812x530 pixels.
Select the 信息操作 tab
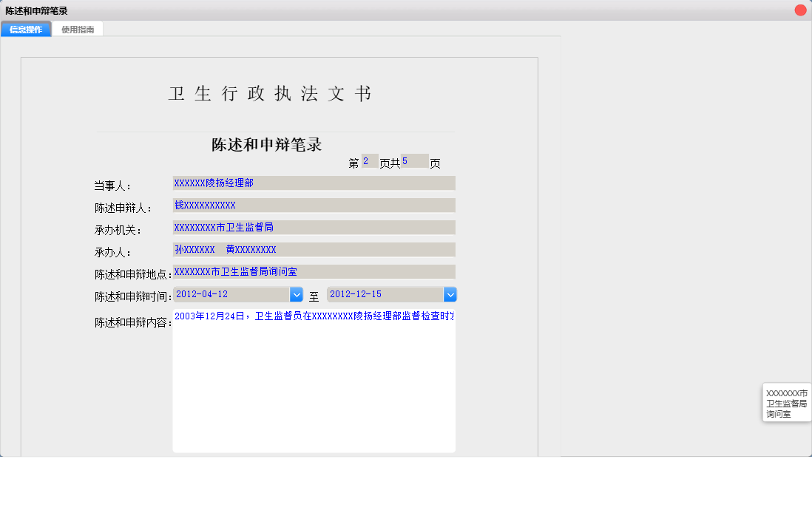(26, 29)
